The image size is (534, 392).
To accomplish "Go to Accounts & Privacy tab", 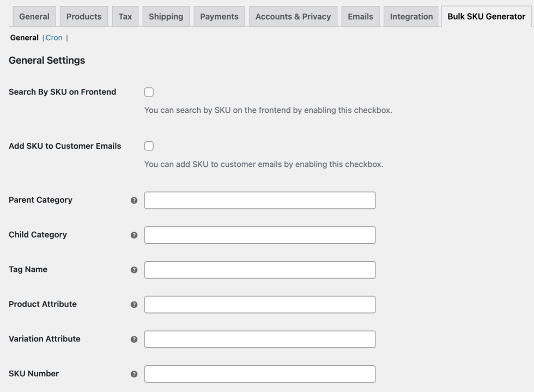I will click(293, 16).
